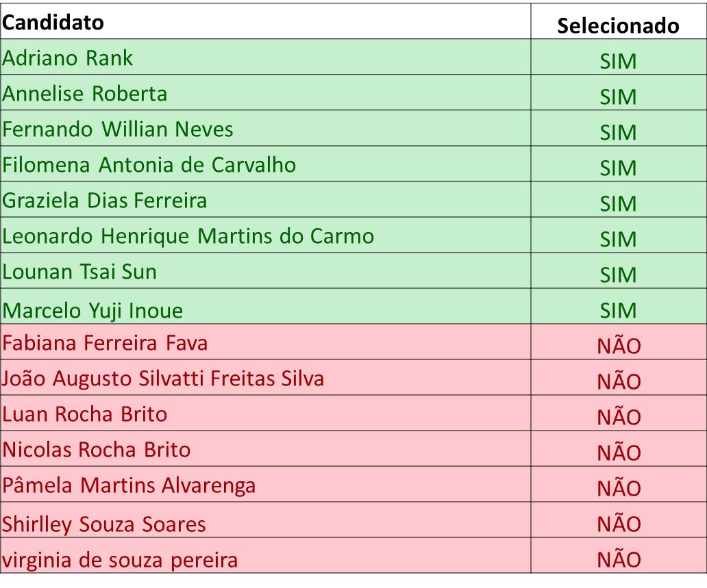Click Leonardo Henrique Martins do Carmo
This screenshot has width=707, height=588.
pyautogui.click(x=188, y=236)
